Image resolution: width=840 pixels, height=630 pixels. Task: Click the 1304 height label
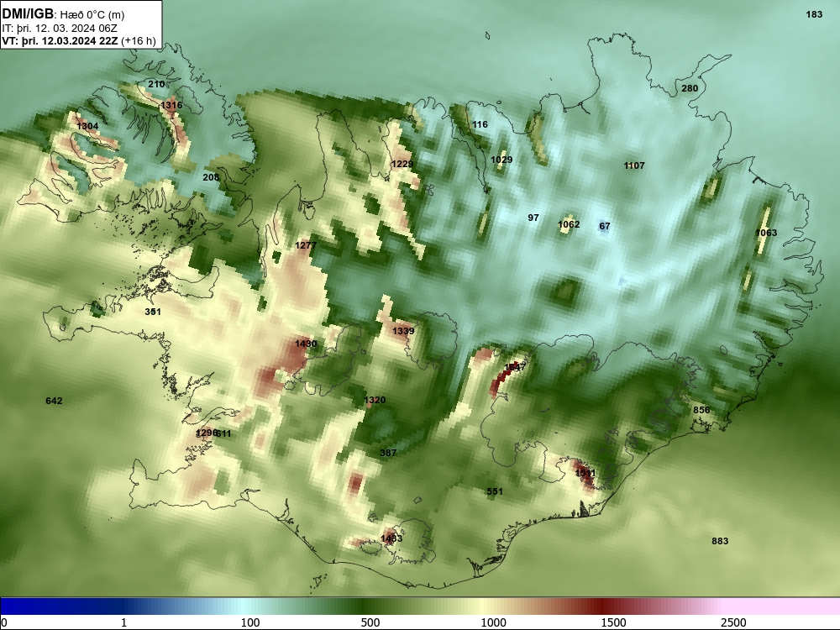pos(87,127)
